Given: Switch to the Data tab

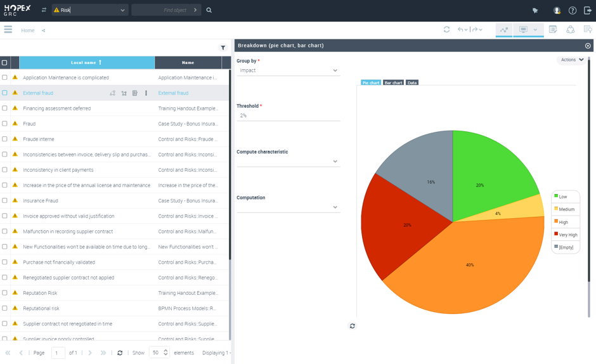Looking at the screenshot, I should tap(412, 83).
